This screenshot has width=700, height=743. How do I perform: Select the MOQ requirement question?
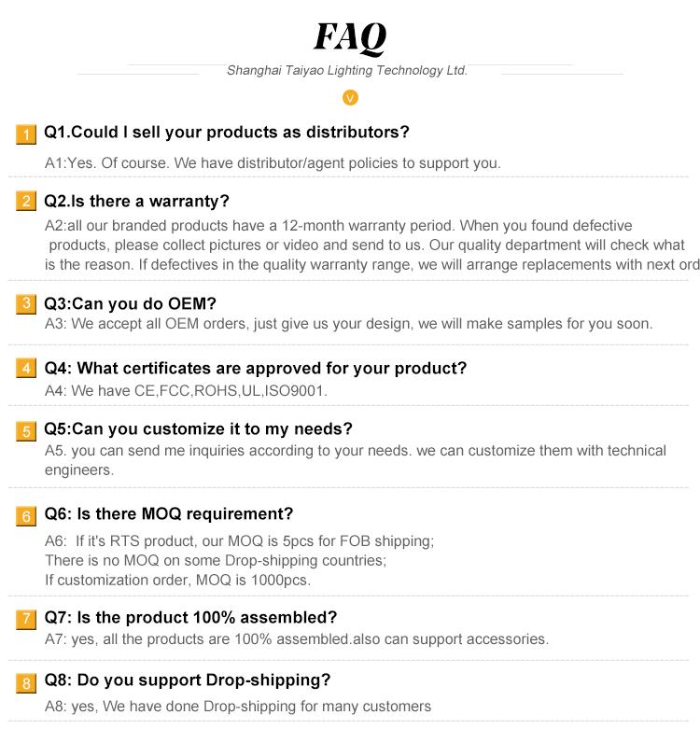point(169,514)
